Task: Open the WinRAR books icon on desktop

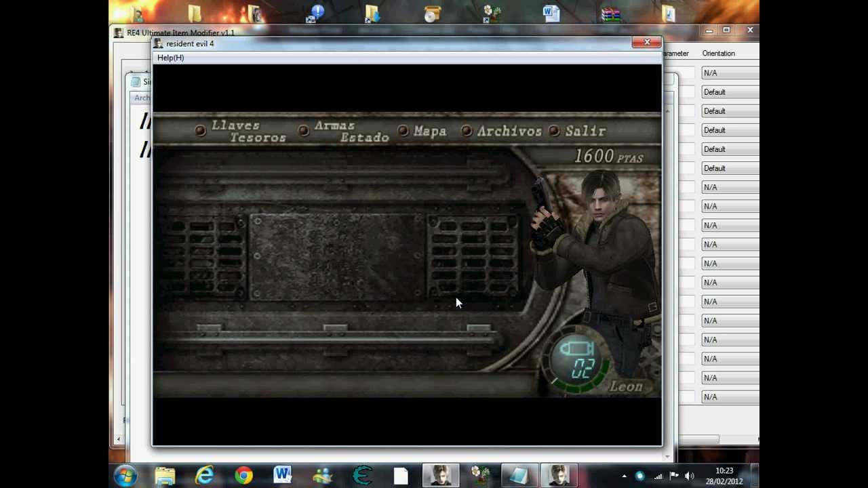Action: [611, 13]
